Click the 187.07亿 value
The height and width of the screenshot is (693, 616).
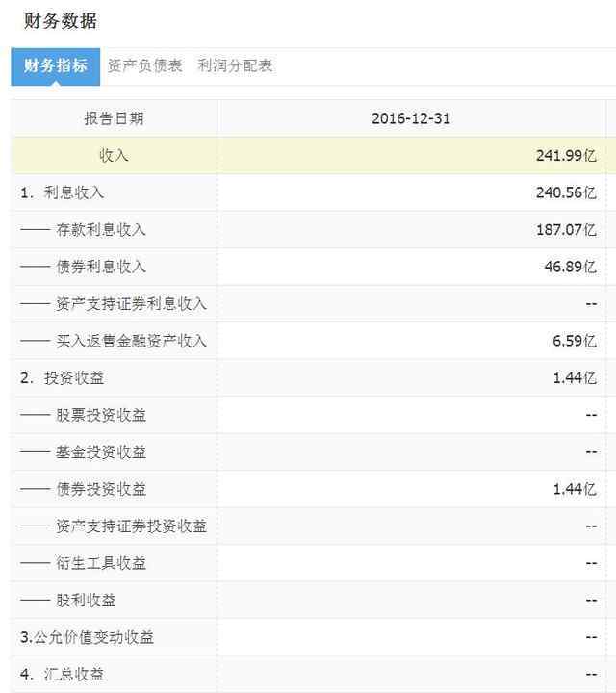566,230
